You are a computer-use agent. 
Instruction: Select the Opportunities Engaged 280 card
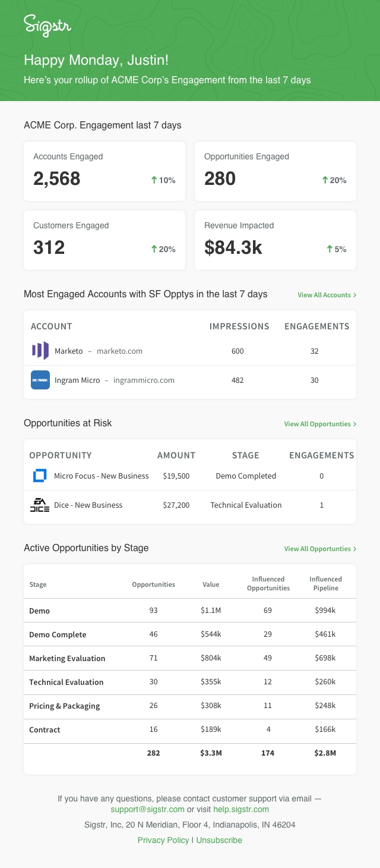point(275,171)
